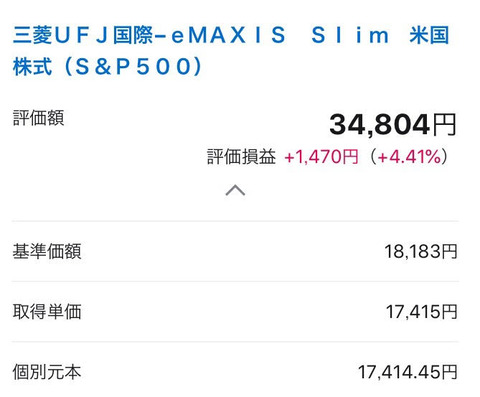Select the 個別元本 row label

pos(47,372)
